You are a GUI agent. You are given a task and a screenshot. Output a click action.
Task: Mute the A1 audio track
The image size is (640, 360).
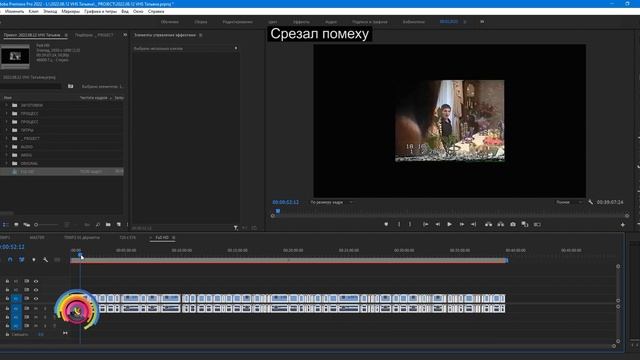click(36, 309)
